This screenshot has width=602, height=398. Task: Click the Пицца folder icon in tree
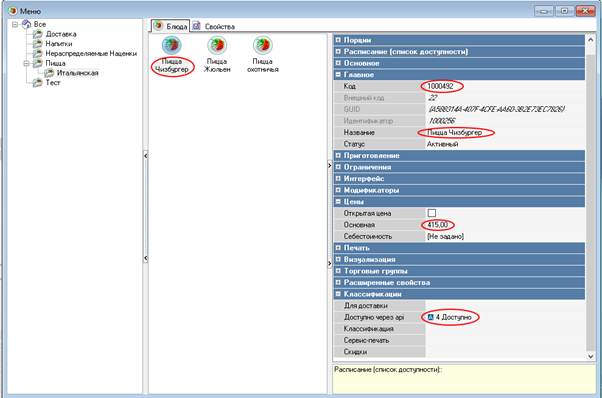tap(37, 63)
